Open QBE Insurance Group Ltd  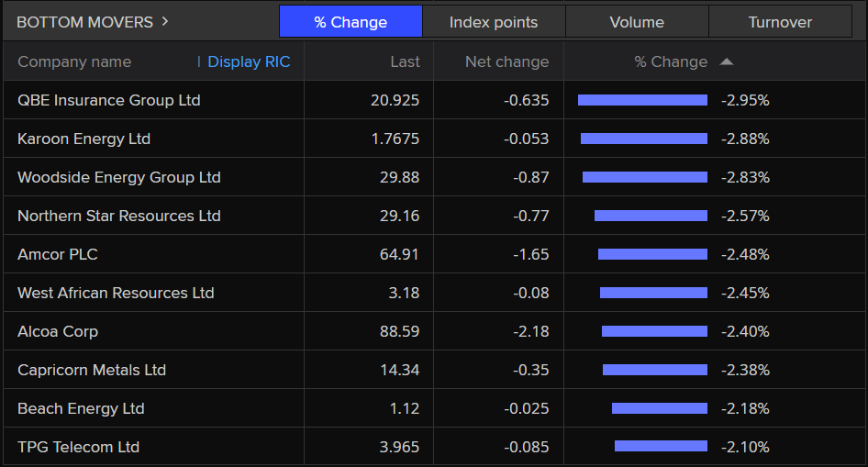[109, 100]
